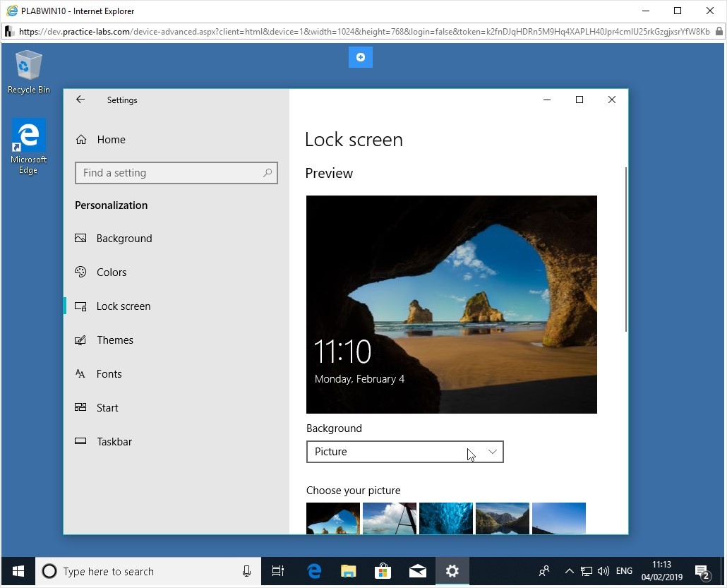Viewport: 727px width, 588px height.
Task: Click the Settings window vertical scrollbar
Action: click(626, 249)
